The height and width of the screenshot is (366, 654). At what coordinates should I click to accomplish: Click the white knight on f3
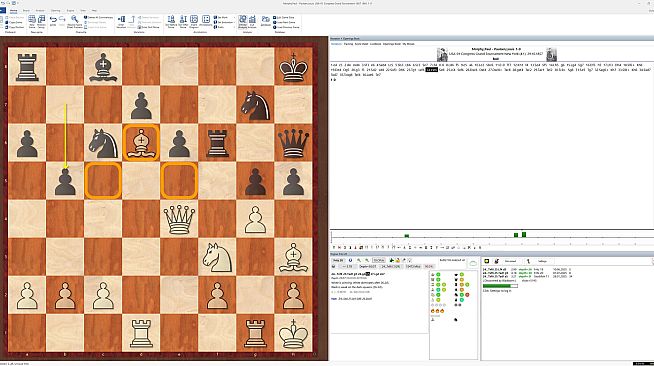tap(217, 257)
